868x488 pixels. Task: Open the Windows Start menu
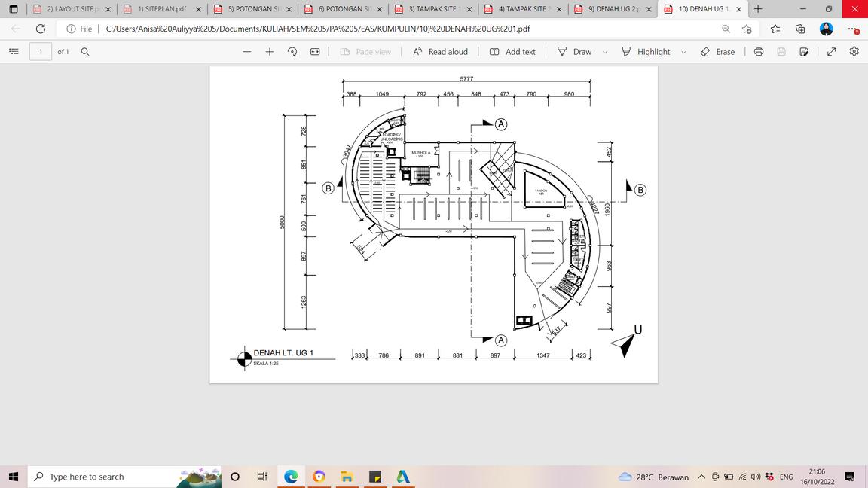pos(14,477)
